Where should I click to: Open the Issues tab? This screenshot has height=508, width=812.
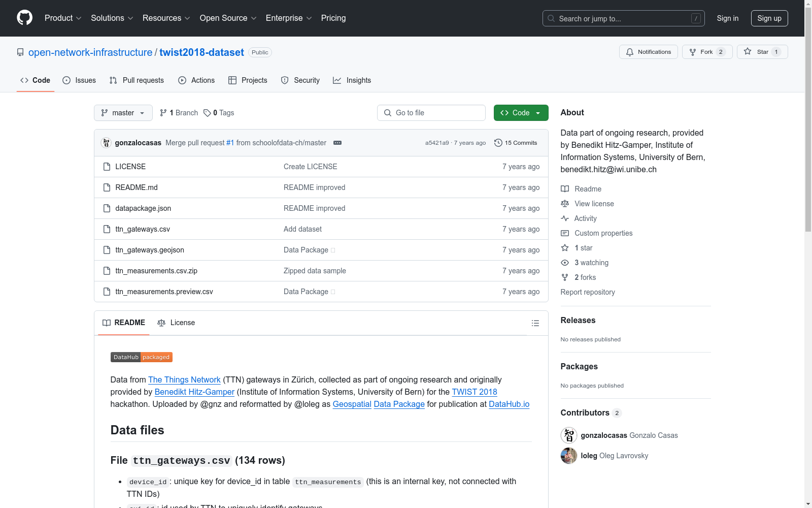click(x=79, y=80)
